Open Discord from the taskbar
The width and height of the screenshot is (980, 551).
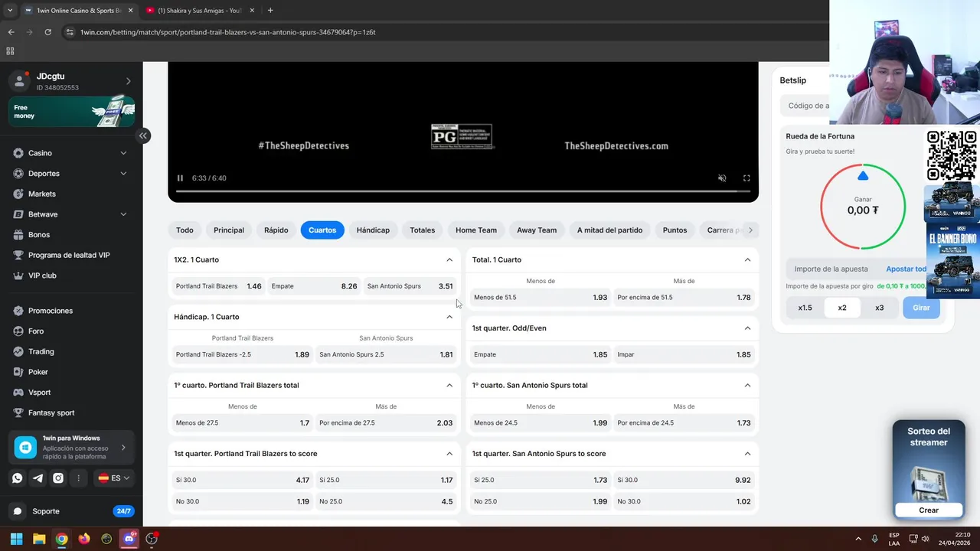pos(129,539)
